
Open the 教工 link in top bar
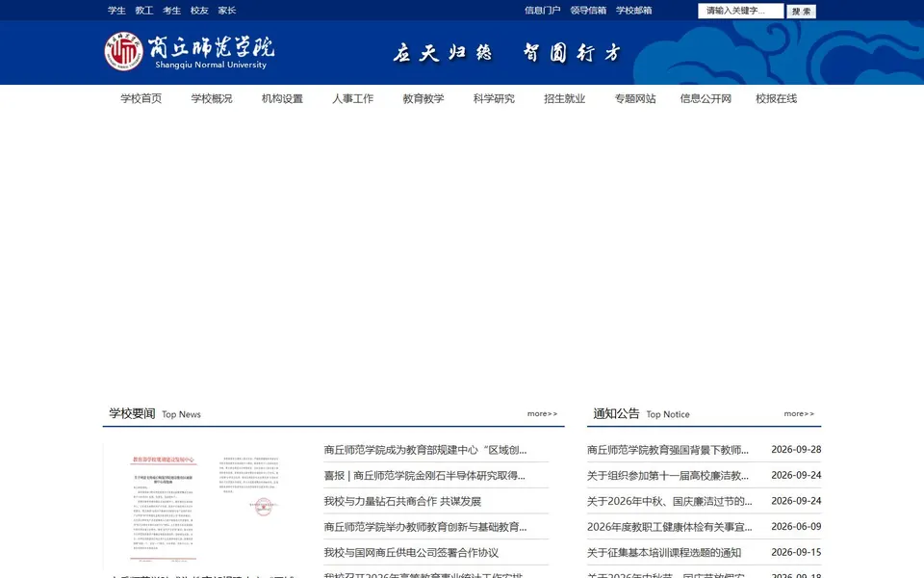click(x=144, y=11)
